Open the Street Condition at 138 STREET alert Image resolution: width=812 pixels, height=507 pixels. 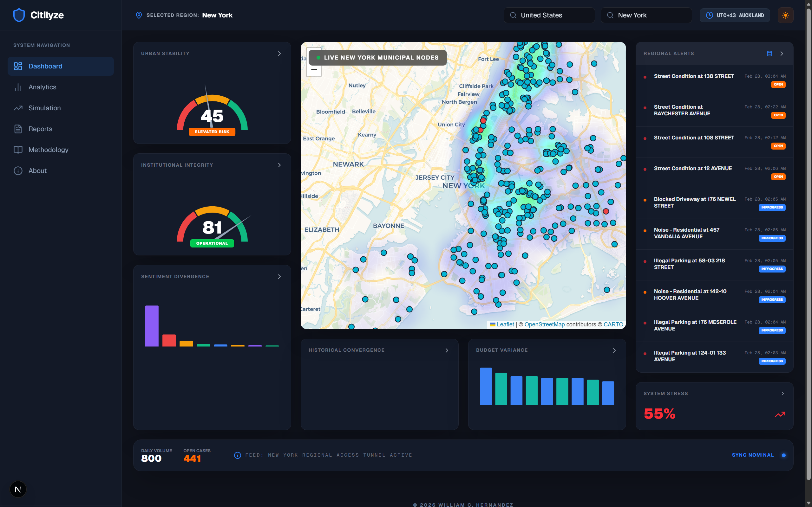pos(694,76)
